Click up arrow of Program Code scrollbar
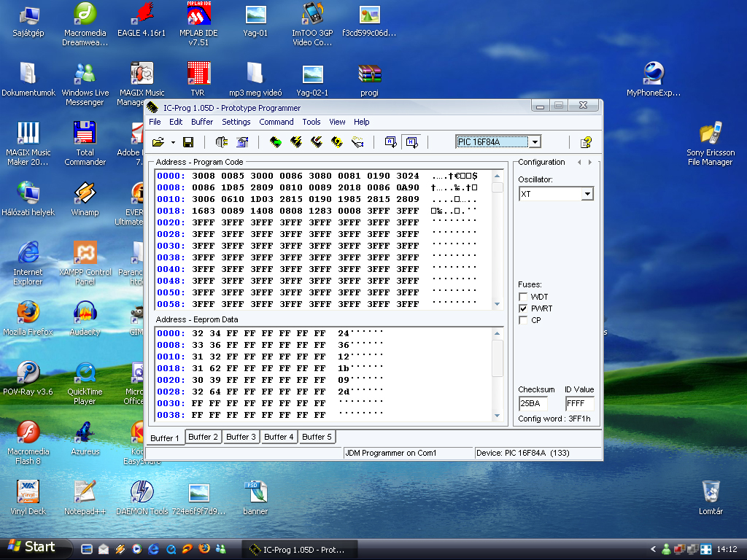The height and width of the screenshot is (560, 747). click(x=498, y=176)
